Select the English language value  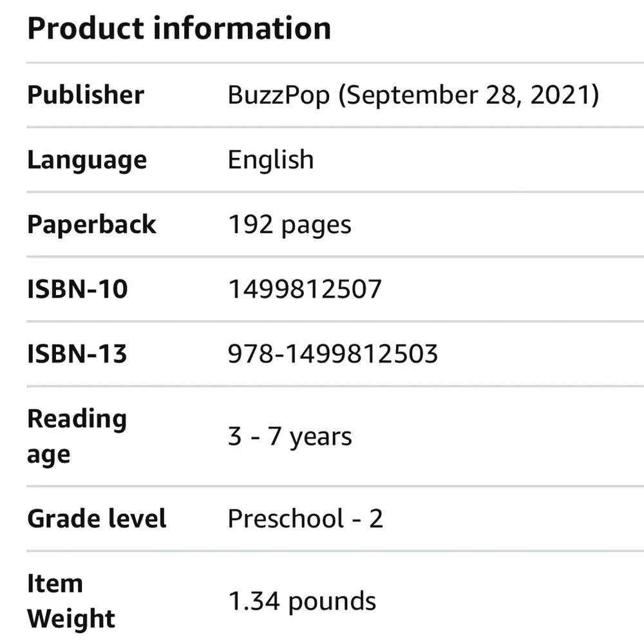[270, 160]
